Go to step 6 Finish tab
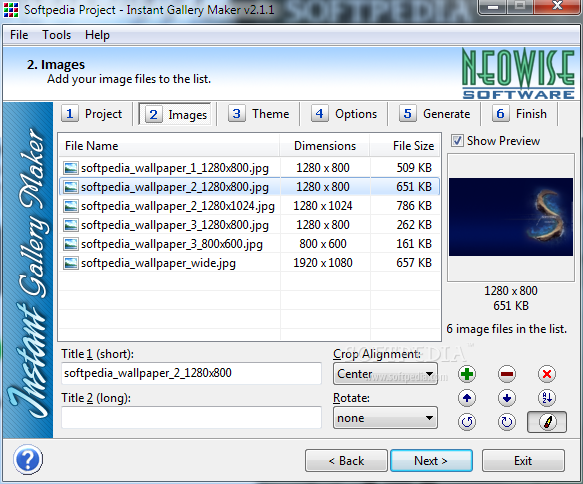Screen dimensions: 583x484 tap(519, 114)
